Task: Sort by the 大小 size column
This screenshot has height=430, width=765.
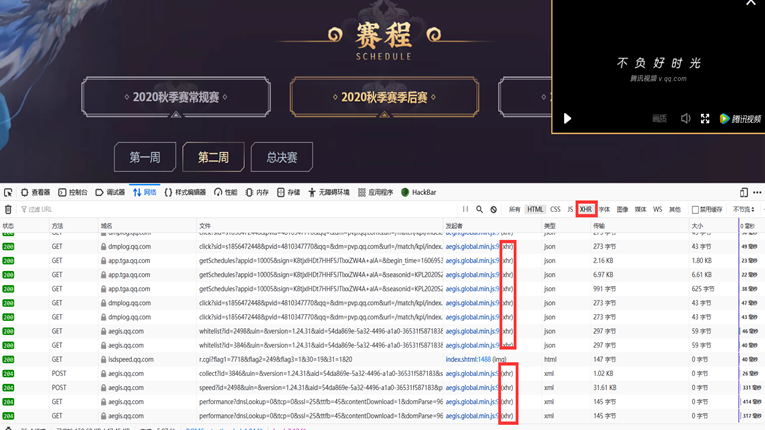Action: tap(714, 226)
